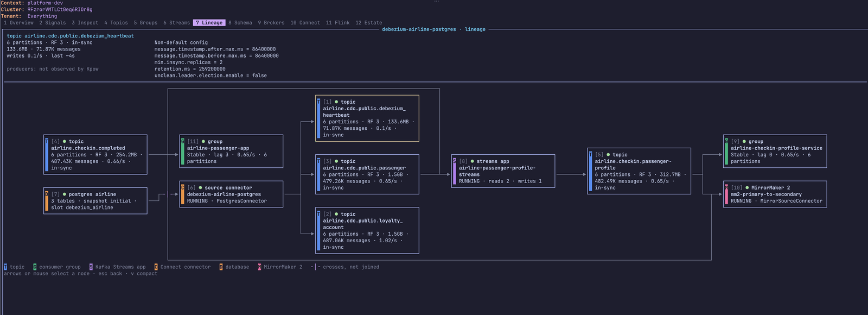
Task: Open the 8 Schema tab
Action: (240, 23)
